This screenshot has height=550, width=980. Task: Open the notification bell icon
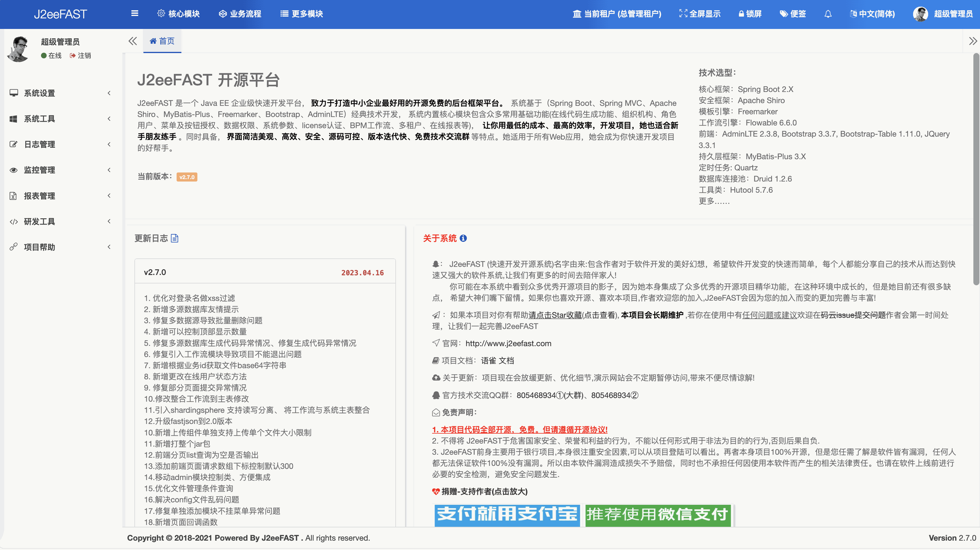828,14
